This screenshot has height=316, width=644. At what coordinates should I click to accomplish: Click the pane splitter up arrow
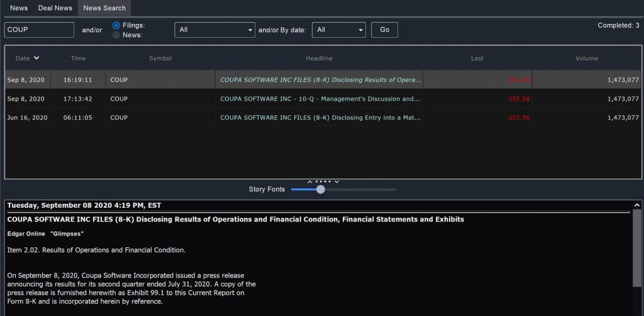point(309,182)
